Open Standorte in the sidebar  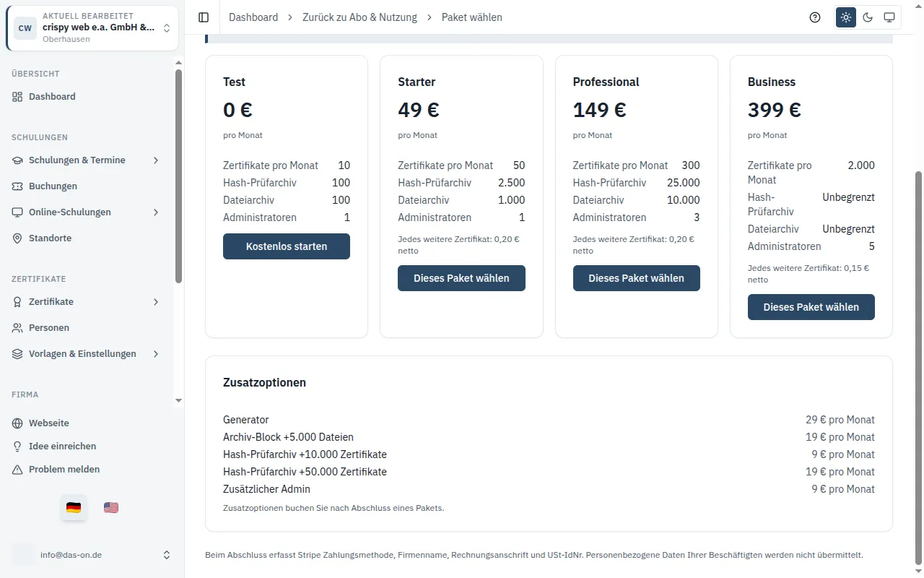coord(87,238)
